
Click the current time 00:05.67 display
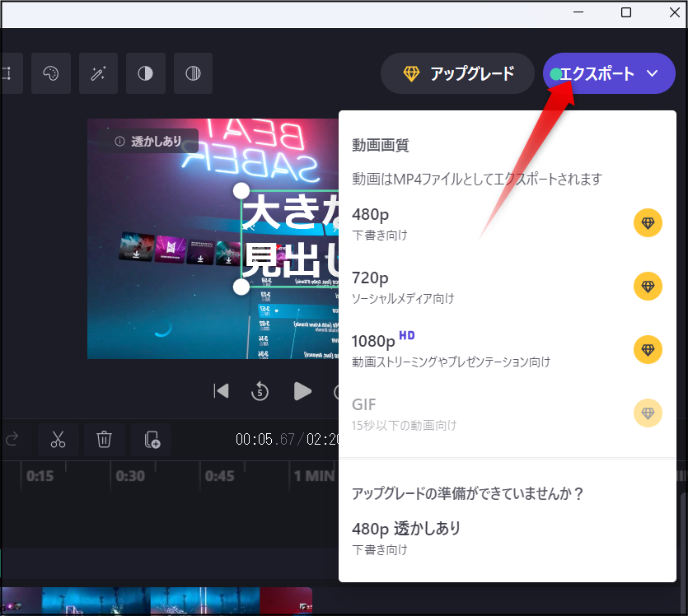coord(265,439)
